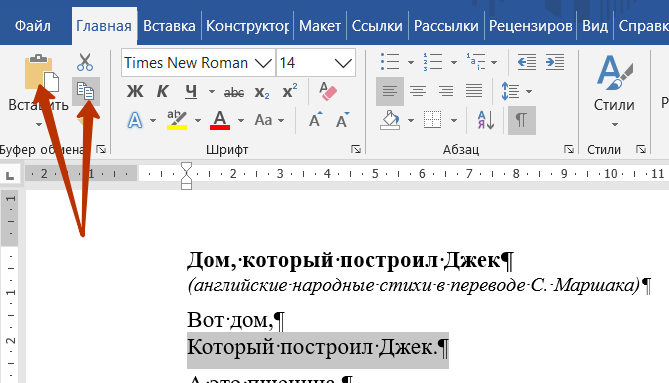669x383 pixels.
Task: Increase paragraph indent
Action: tap(555, 62)
